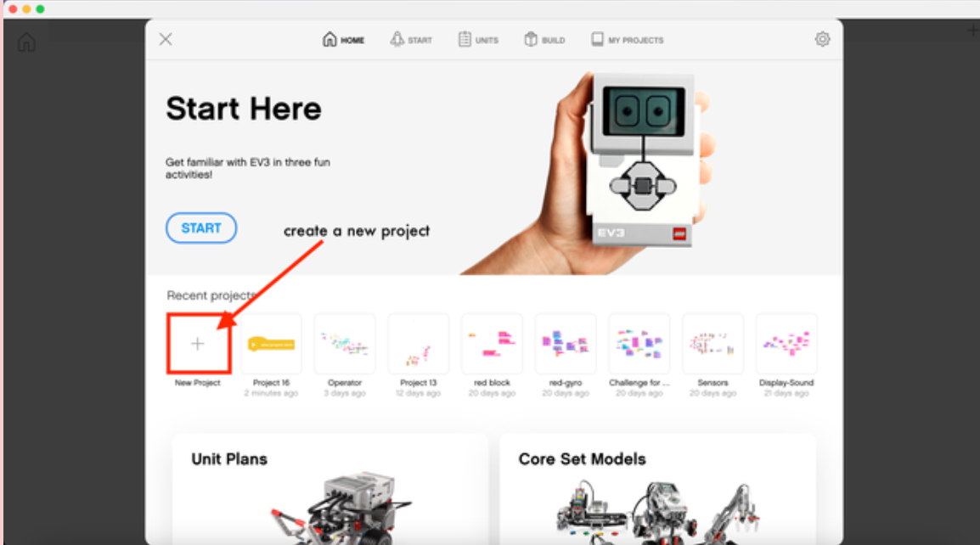Click the blue START button
Screen dimensions: 980x545
[x=201, y=228]
